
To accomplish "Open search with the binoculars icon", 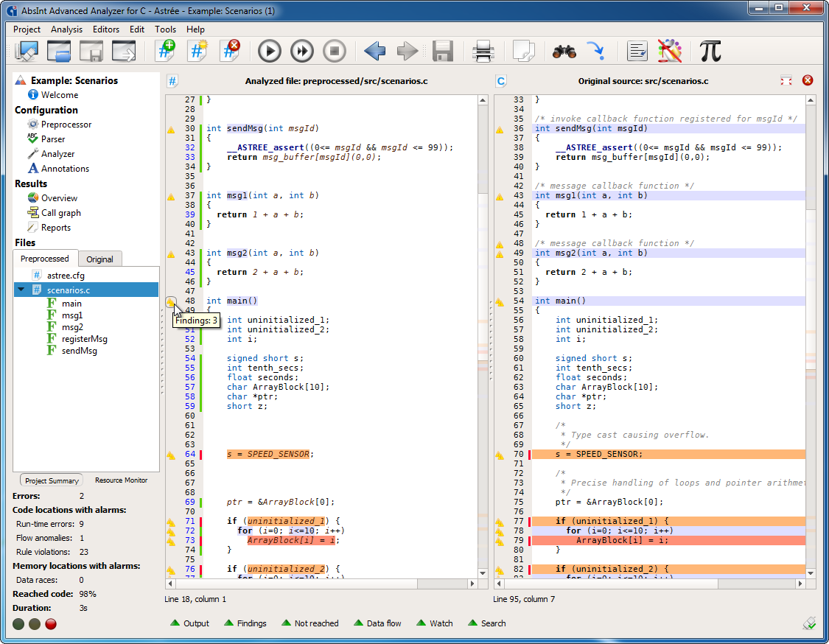I will [564, 52].
